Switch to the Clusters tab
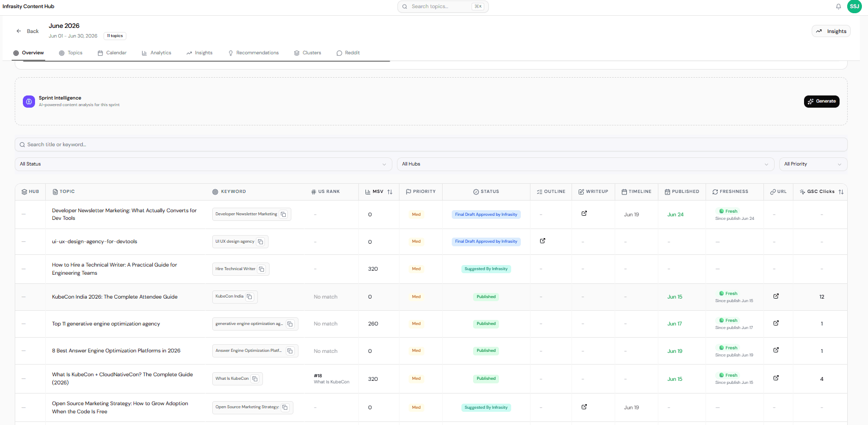Screen dimensions: 868x425 (308, 53)
